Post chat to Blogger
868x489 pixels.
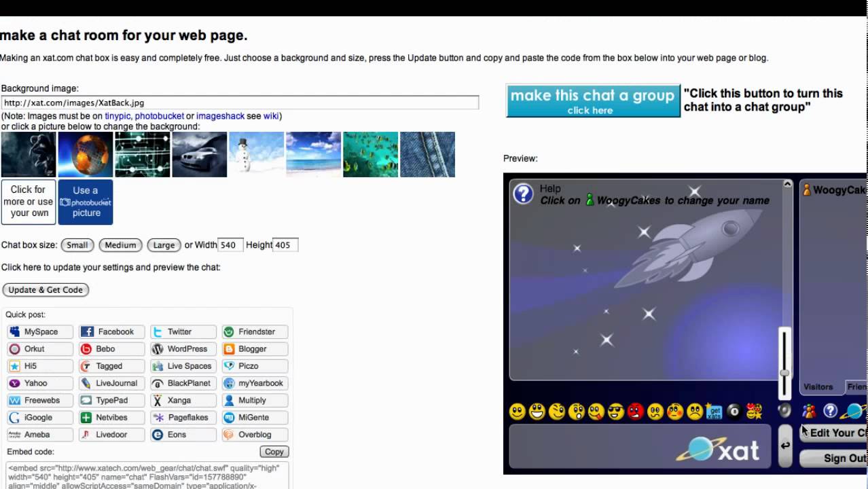coord(255,349)
